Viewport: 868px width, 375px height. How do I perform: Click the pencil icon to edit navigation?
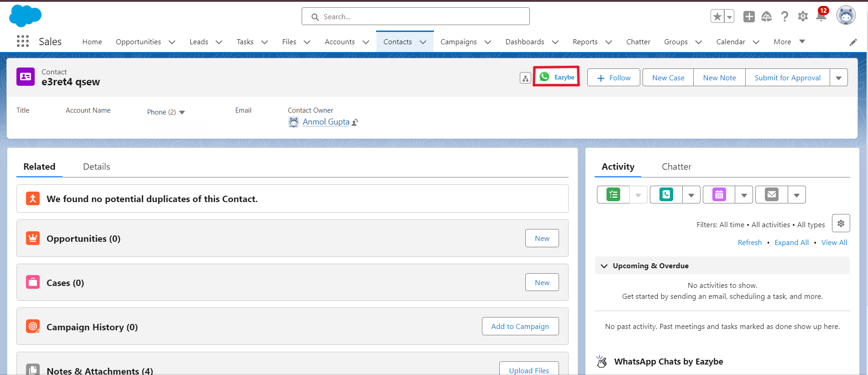tap(853, 42)
